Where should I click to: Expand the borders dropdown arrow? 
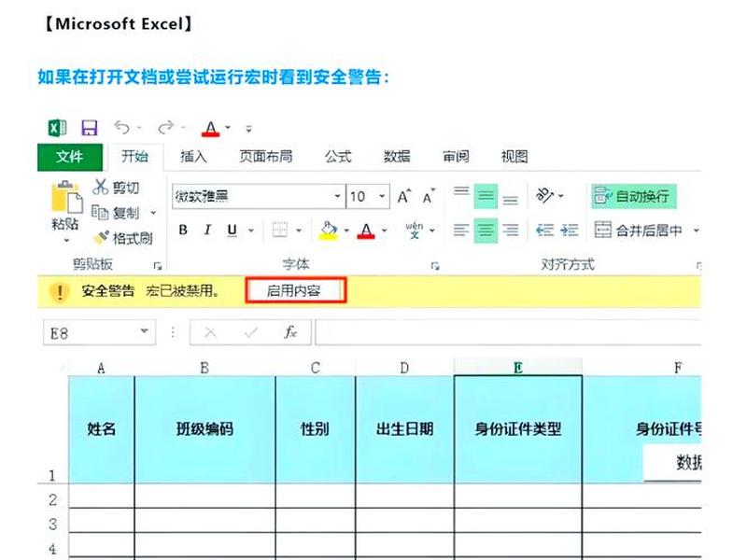point(299,231)
